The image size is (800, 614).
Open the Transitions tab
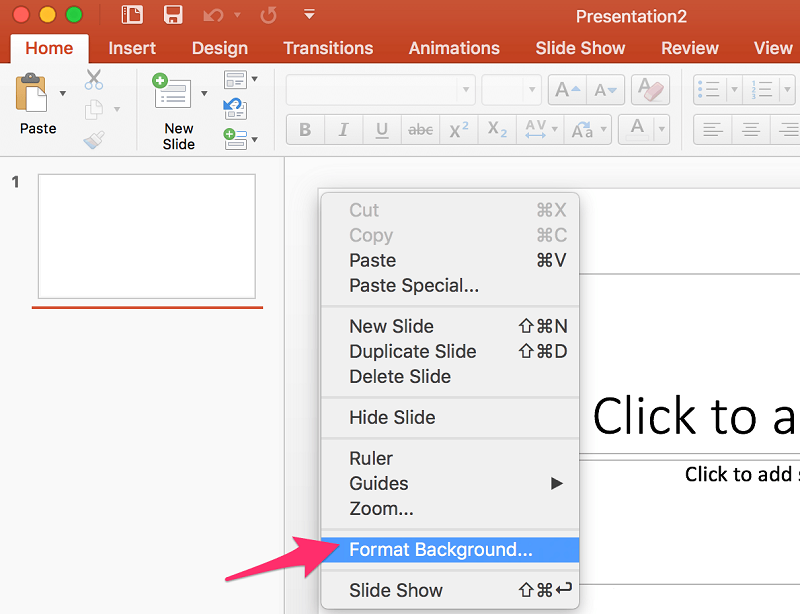pos(328,48)
